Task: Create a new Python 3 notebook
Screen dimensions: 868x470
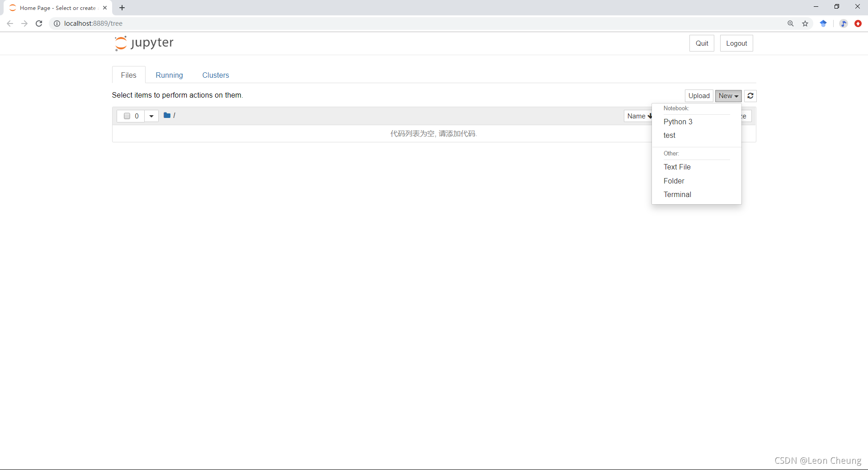Action: point(696,122)
